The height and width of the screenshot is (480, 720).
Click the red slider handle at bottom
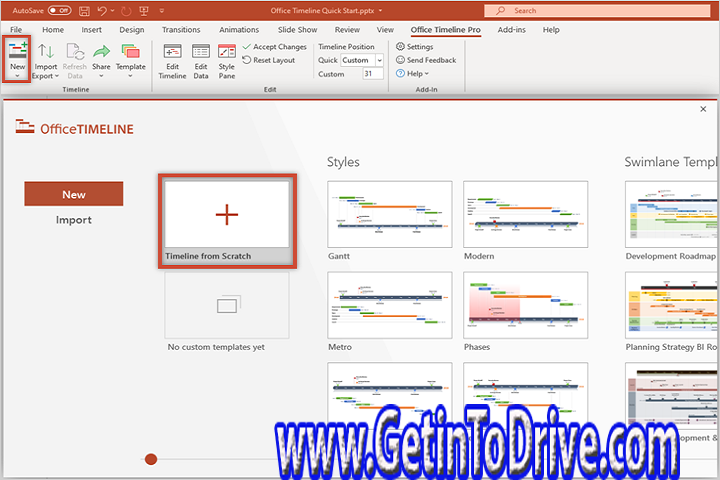pyautogui.click(x=151, y=459)
